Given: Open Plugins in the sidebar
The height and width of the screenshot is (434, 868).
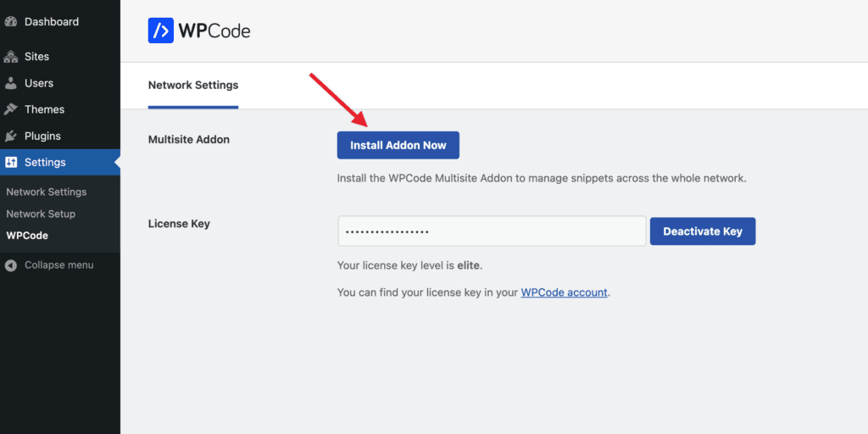Looking at the screenshot, I should [x=60, y=136].
